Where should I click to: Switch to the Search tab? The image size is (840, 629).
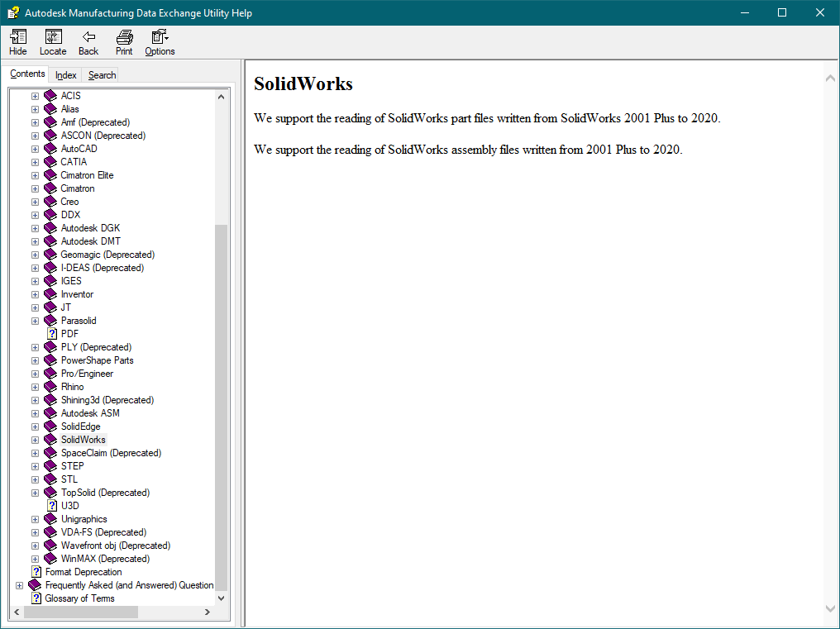click(102, 75)
